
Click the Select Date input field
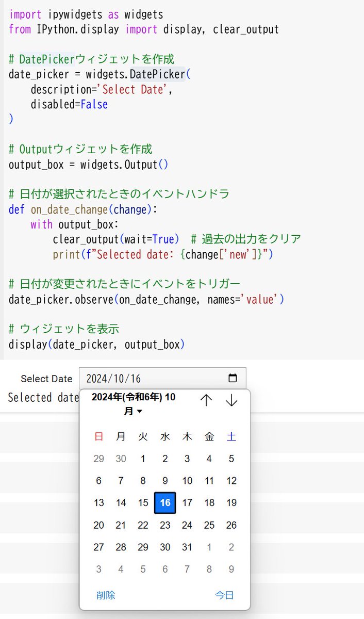coord(162,378)
